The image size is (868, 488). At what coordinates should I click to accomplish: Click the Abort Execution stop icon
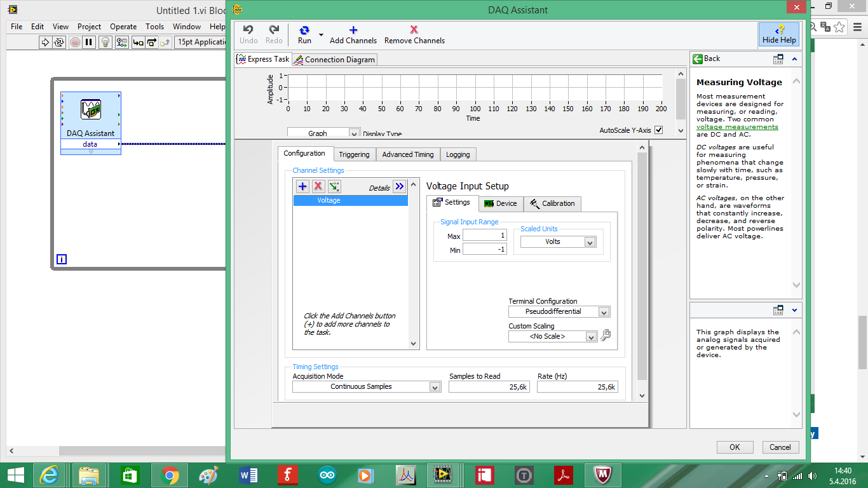75,42
